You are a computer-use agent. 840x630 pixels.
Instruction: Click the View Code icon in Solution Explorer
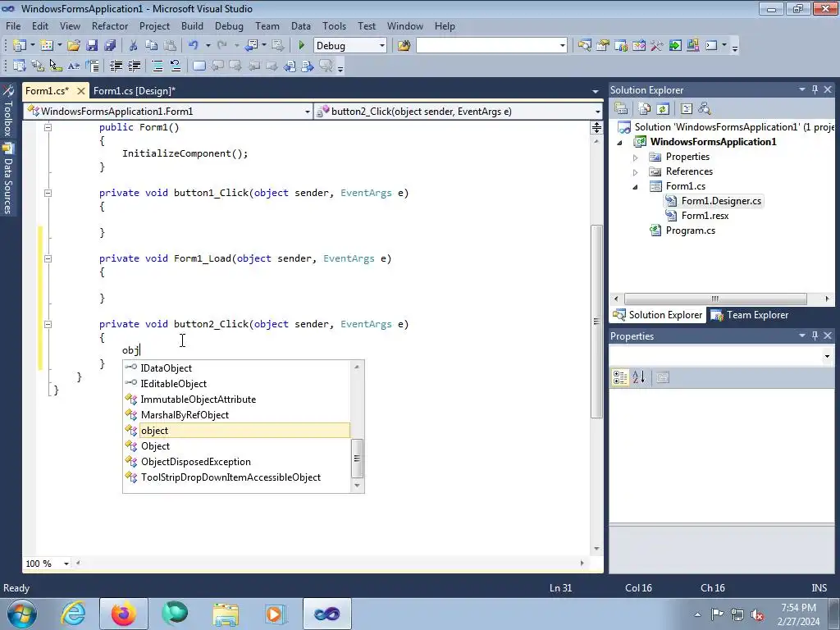pyautogui.click(x=687, y=109)
